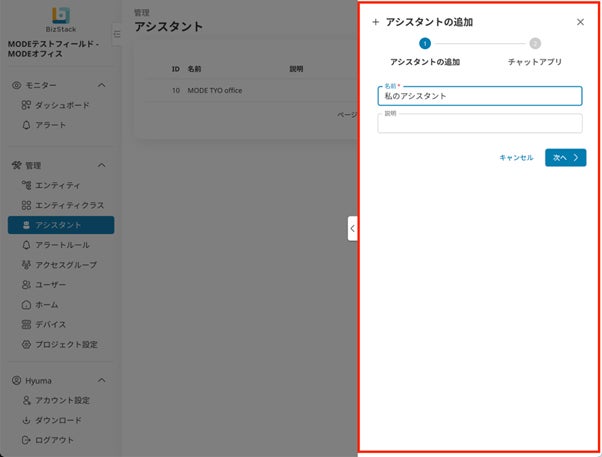
Task: Click the キャンセル link
Action: 516,157
